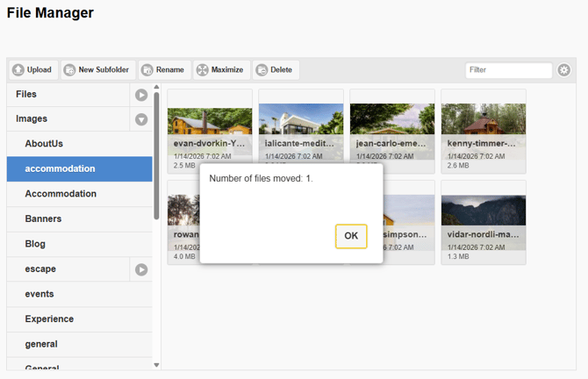The width and height of the screenshot is (588, 379).
Task: Select the lowercase accommodation folder
Action: 80,169
